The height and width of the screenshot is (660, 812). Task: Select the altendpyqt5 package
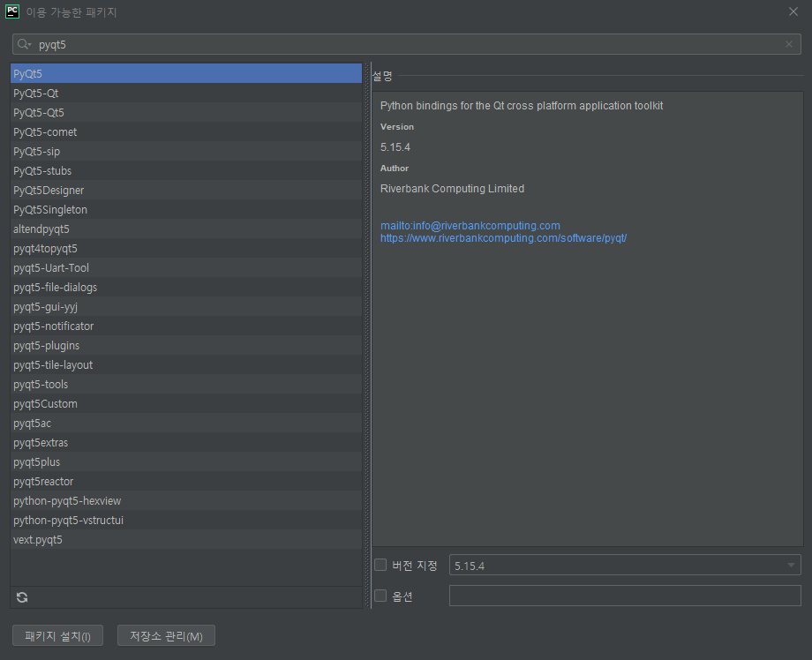[x=186, y=229]
